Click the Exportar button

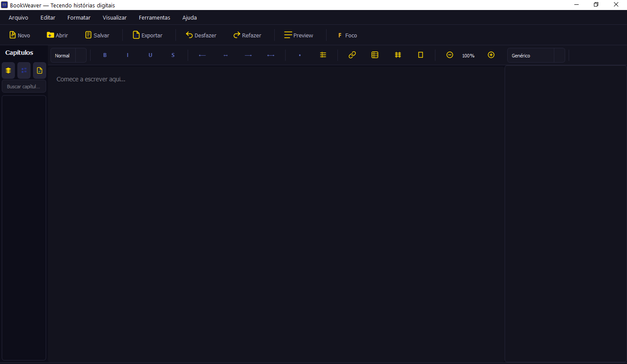(148, 35)
